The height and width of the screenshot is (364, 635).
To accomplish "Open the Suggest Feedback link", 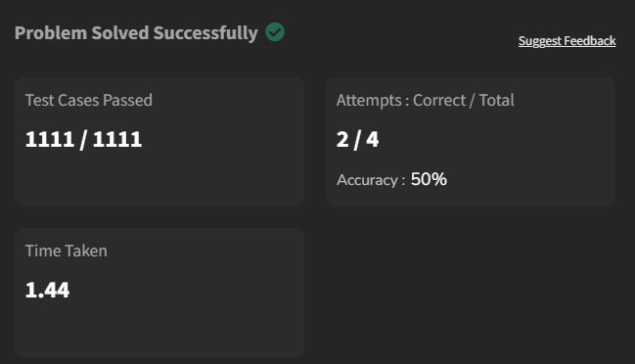I will tap(567, 41).
